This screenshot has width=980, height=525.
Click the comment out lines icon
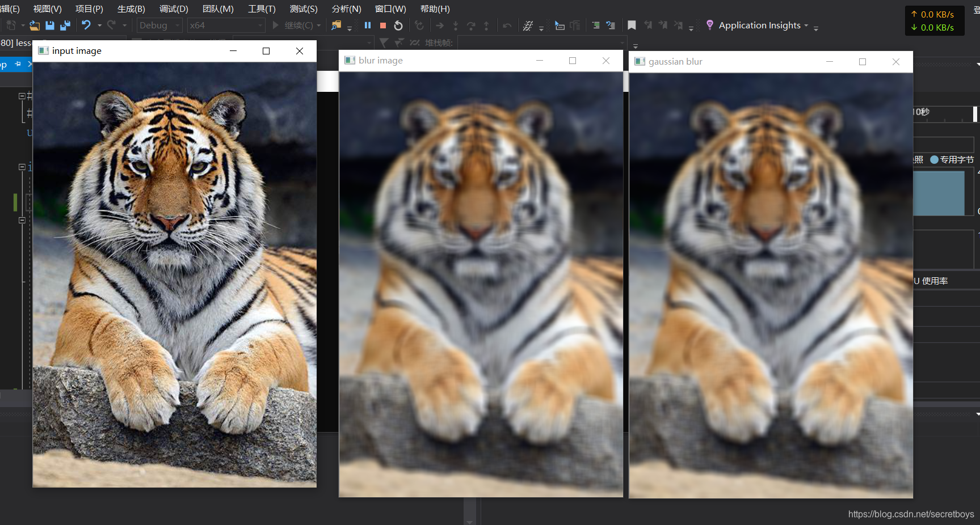[611, 26]
